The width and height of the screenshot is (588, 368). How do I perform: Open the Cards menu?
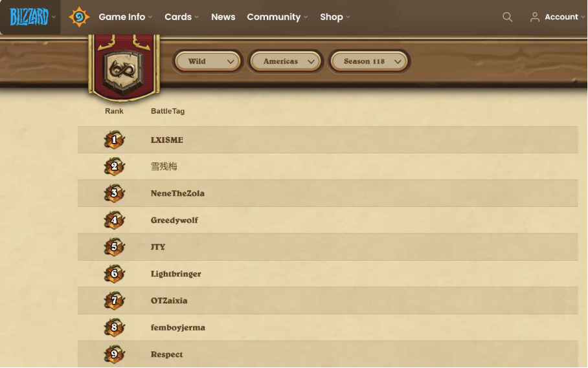coord(181,17)
